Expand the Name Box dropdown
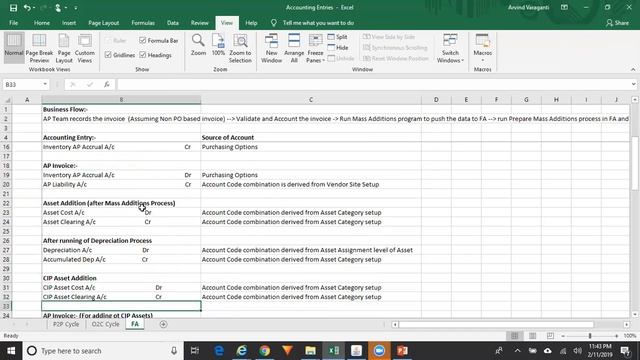Screen dimensions: 640x360 point(44,84)
